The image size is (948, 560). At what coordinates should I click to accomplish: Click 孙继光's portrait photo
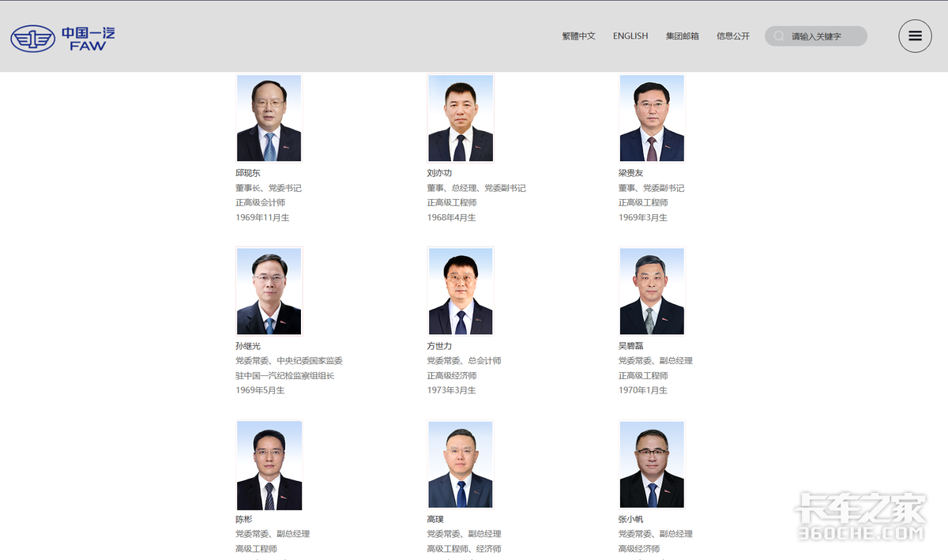[x=269, y=290]
